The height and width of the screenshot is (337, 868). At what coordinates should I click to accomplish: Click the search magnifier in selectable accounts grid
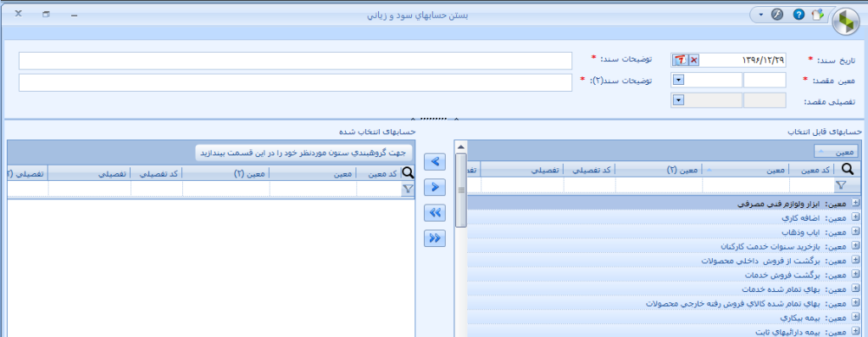pos(848,169)
